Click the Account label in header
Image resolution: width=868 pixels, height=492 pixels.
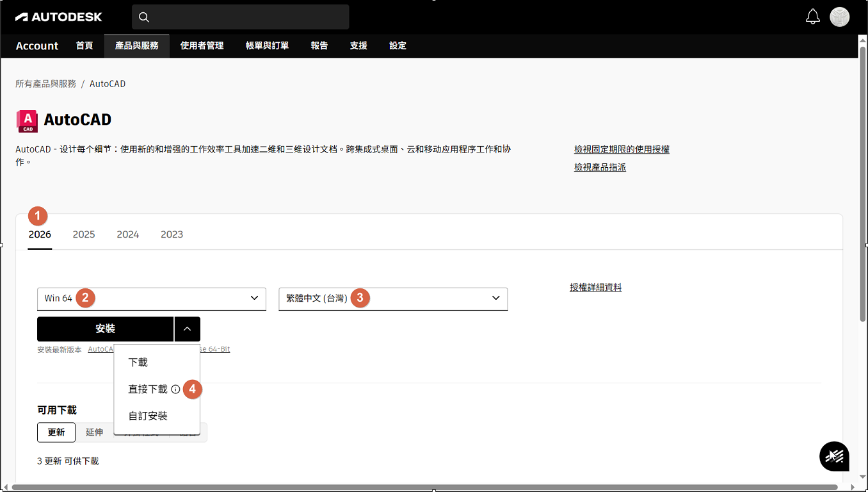point(37,45)
